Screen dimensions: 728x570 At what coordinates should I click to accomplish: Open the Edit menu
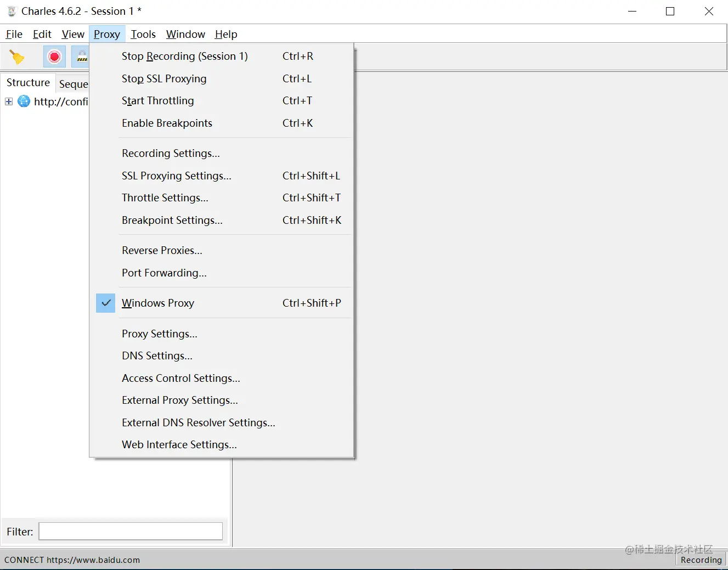tap(42, 34)
